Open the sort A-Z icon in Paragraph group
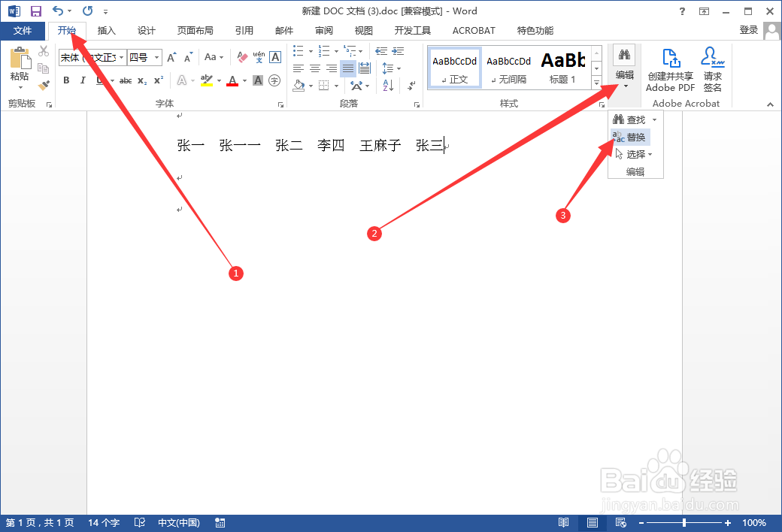The width and height of the screenshot is (782, 532). 389,86
